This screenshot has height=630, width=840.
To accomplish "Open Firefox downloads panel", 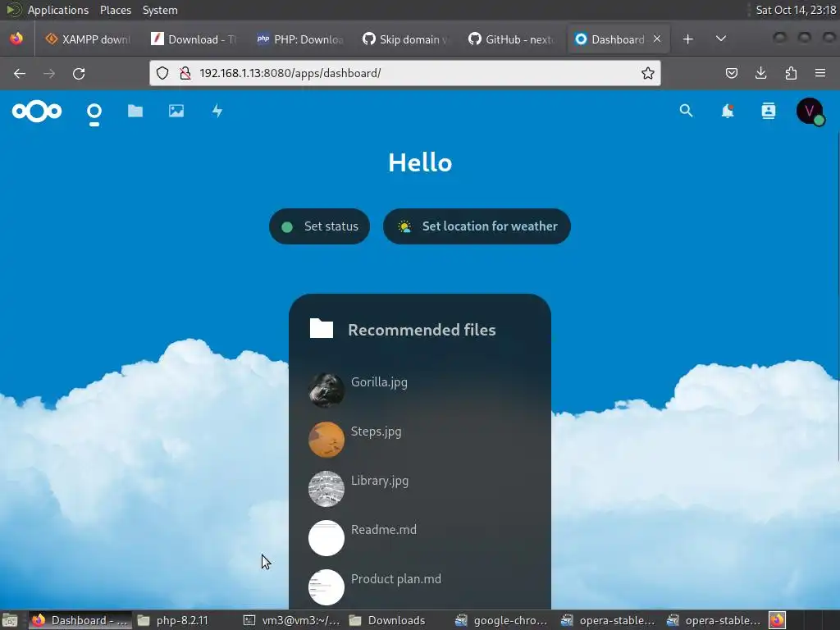I will (760, 73).
